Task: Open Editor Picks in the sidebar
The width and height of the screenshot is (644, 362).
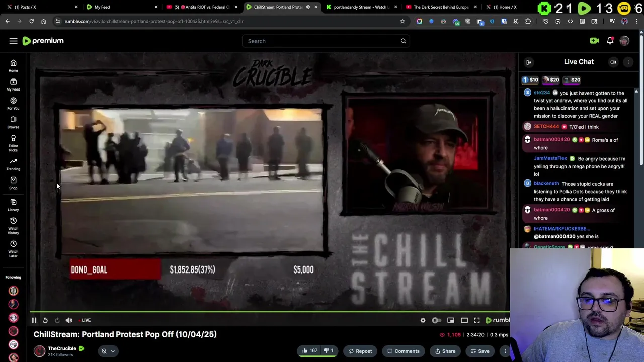Action: tap(13, 143)
